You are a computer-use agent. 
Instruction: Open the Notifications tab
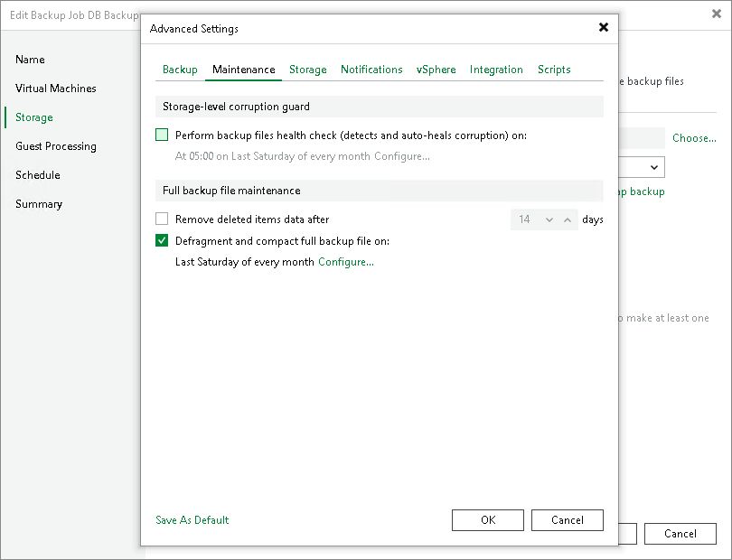click(371, 70)
